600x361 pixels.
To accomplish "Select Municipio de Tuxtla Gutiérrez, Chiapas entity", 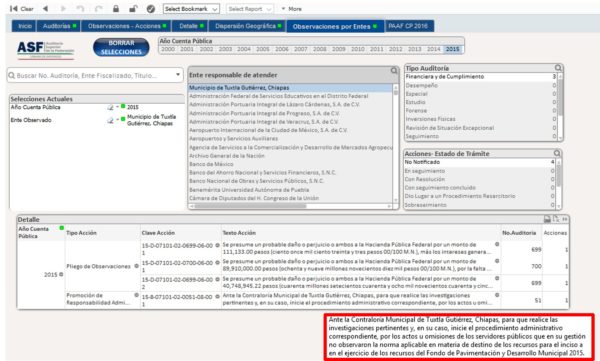I will [x=290, y=88].
